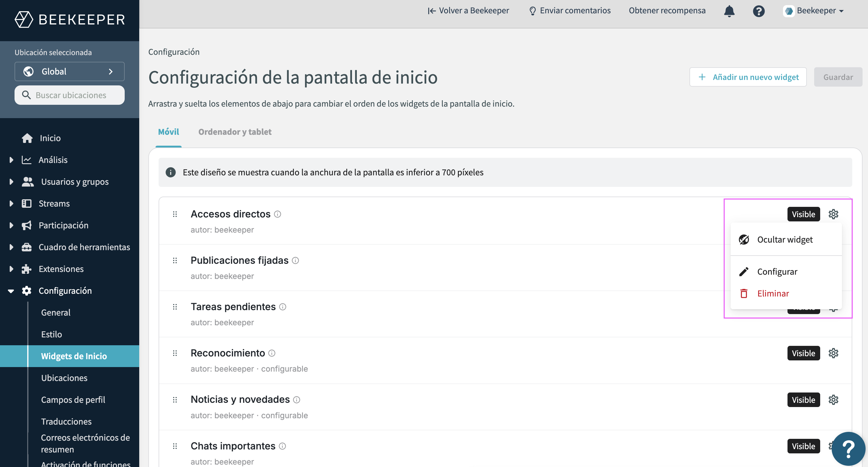Image resolution: width=868 pixels, height=467 pixels.
Task: Toggle Visible badge for Chats importantes
Action: point(803,446)
